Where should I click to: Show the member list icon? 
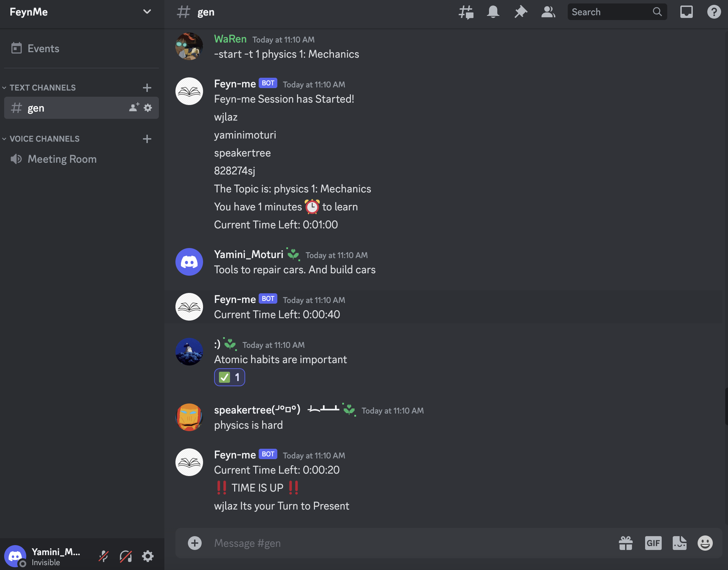click(548, 12)
